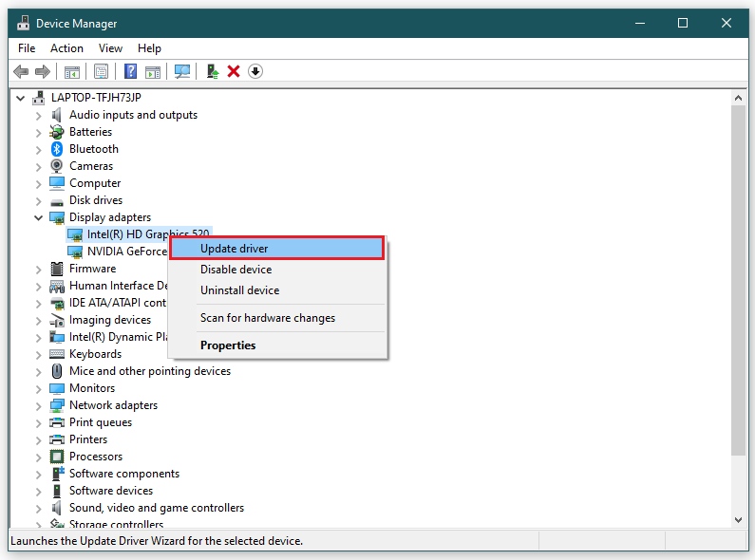Select the Processors tree label
755x560 pixels.
click(x=96, y=457)
